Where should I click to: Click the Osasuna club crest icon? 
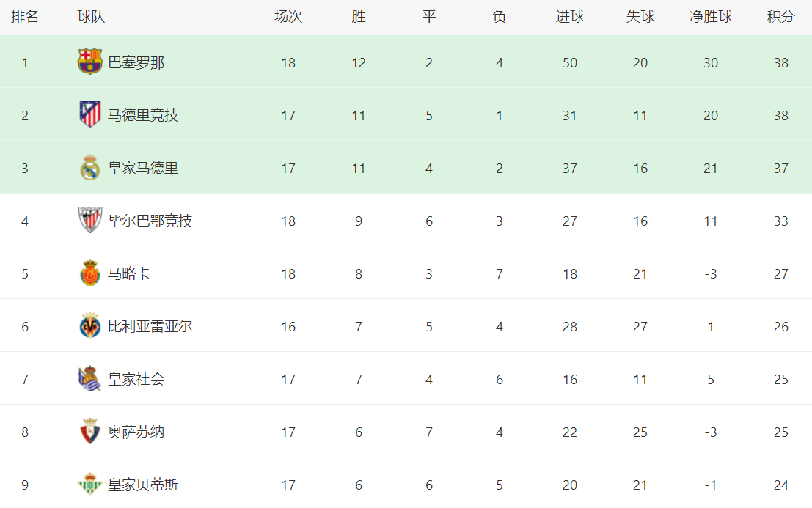[90, 431]
